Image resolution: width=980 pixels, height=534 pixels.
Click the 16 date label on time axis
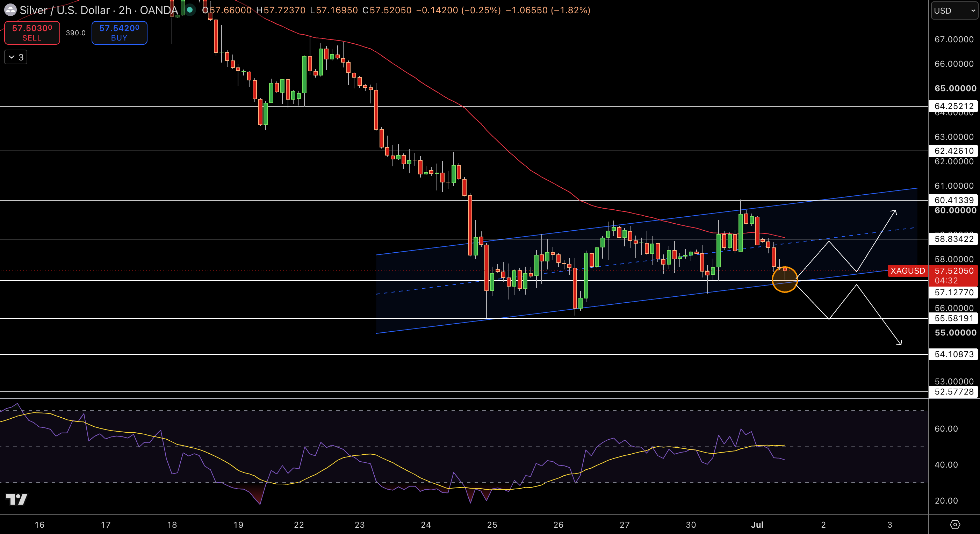pyautogui.click(x=39, y=525)
